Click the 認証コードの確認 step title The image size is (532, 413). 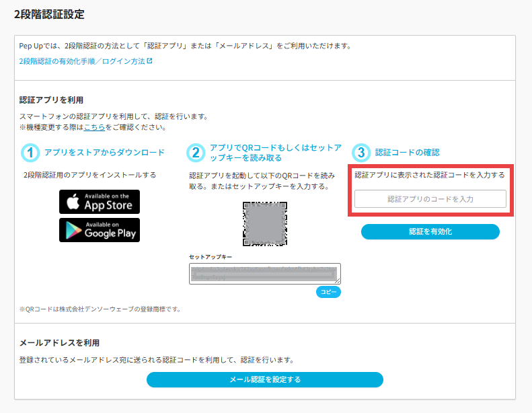point(407,153)
